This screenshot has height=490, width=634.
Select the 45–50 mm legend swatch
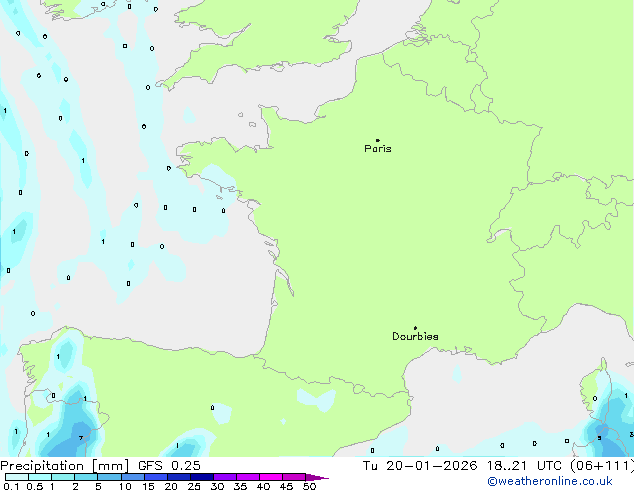tap(294, 477)
